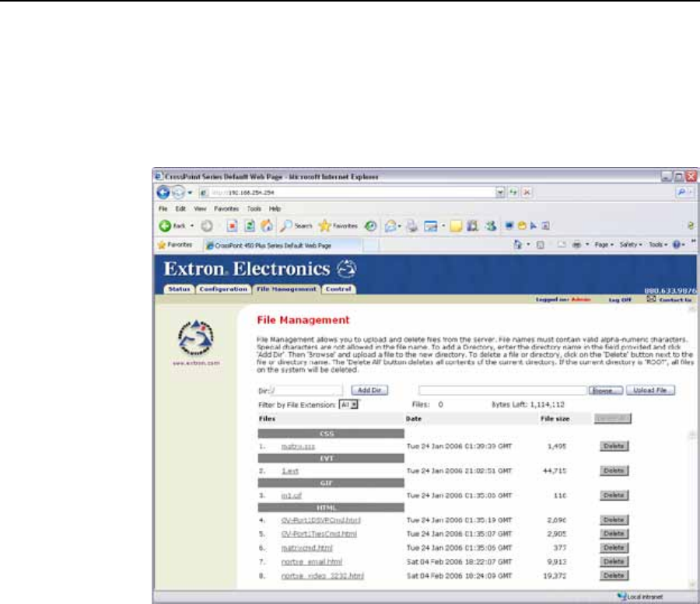
Task: Open the Filter by File Extension dropdown
Action: (349, 404)
